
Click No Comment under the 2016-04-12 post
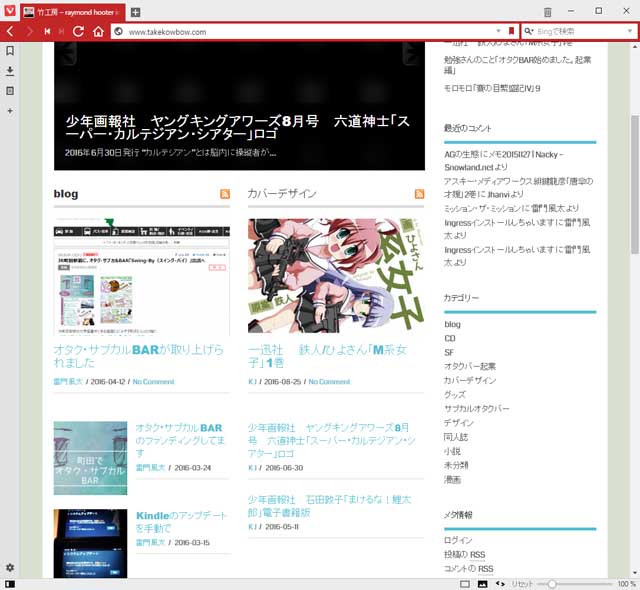(153, 382)
